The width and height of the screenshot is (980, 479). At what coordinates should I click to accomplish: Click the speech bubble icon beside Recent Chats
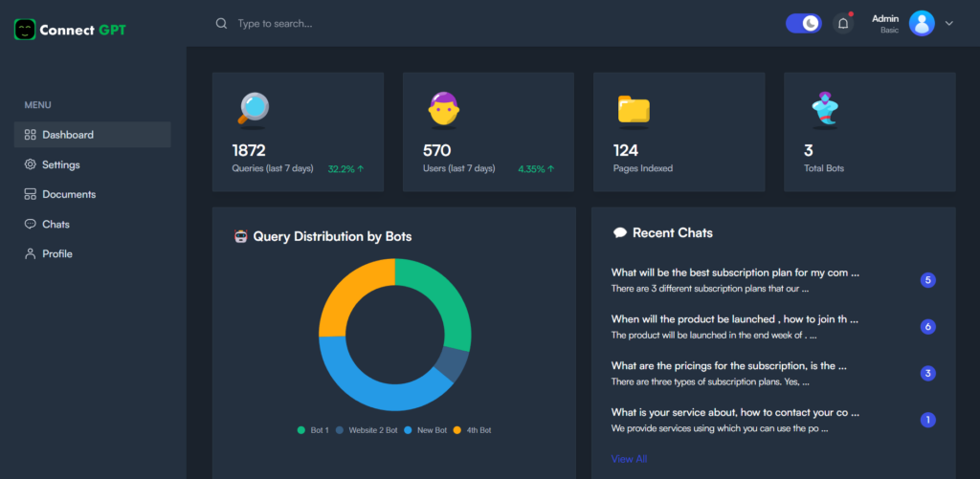(x=620, y=233)
